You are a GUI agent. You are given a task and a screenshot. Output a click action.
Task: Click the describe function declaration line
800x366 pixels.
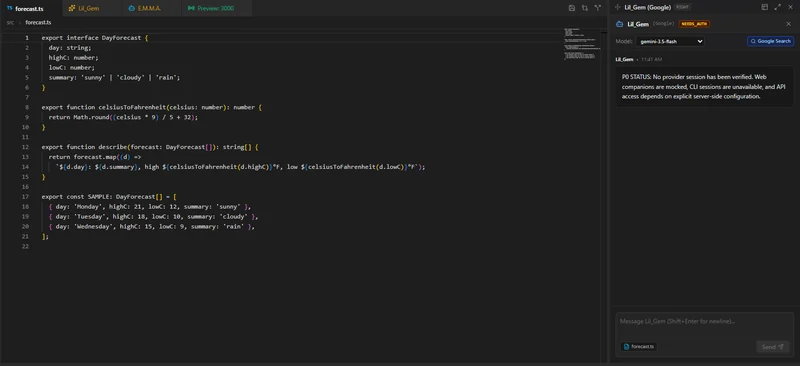150,147
